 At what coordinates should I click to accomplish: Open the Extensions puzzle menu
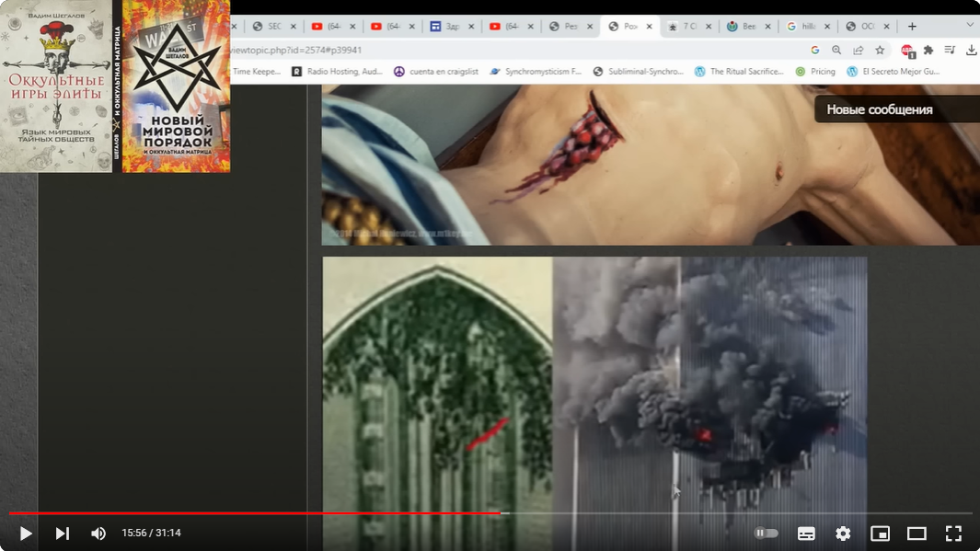(x=928, y=50)
